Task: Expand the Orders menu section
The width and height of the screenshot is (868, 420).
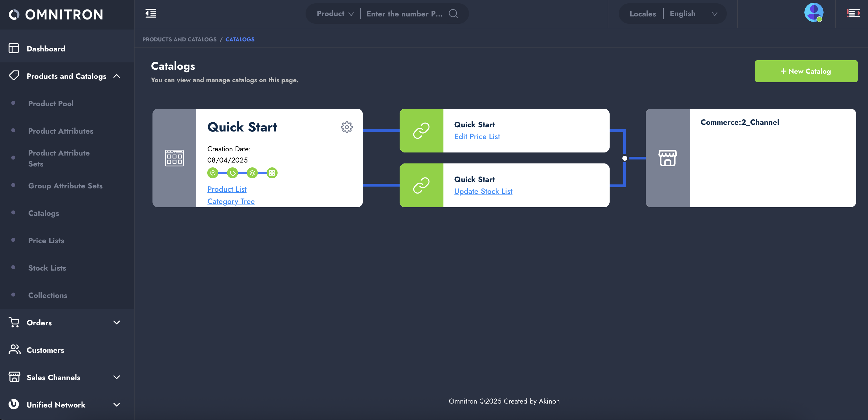Action: (x=117, y=323)
